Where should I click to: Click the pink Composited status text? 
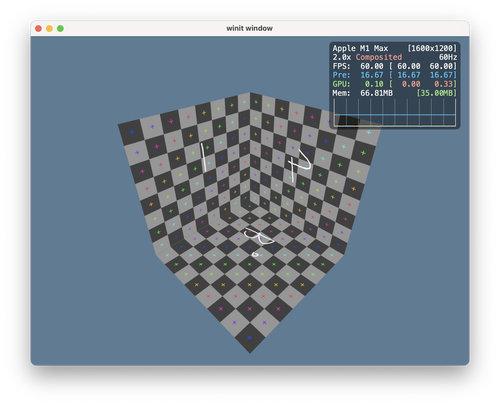pos(379,57)
